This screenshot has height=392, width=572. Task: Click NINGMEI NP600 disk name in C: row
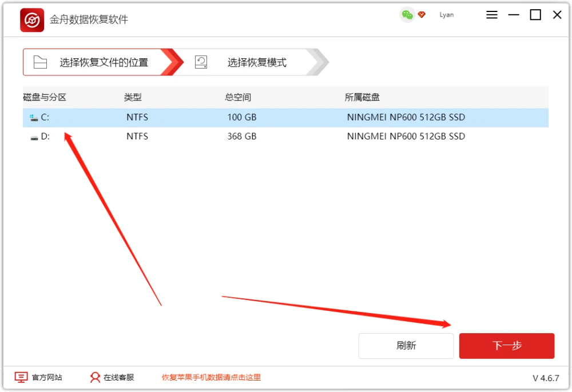click(406, 117)
